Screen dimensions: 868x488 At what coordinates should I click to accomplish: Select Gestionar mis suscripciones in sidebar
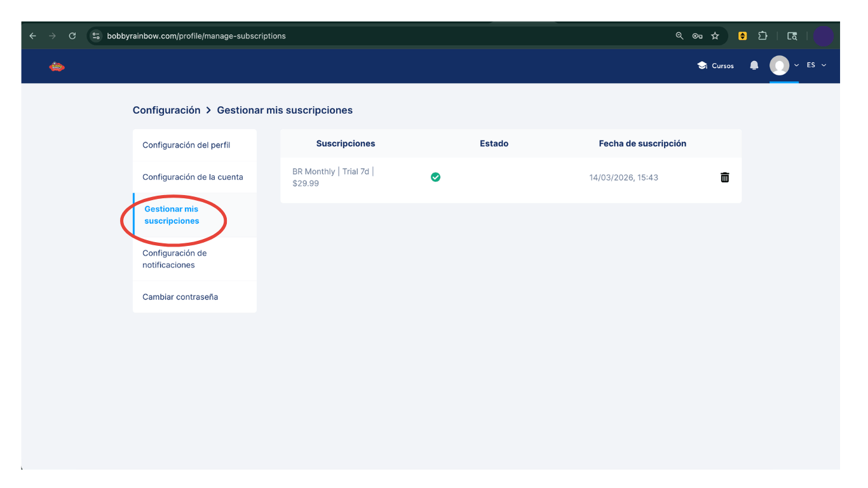pos(194,215)
